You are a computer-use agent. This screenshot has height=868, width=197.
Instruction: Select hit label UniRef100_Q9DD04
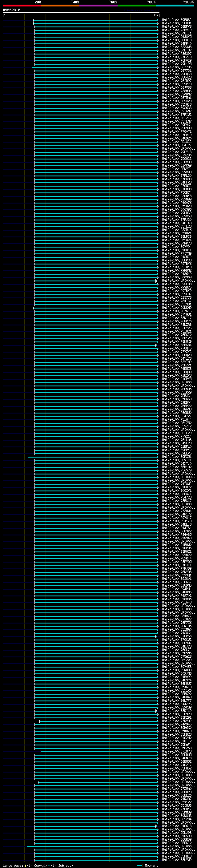(x=177, y=403)
